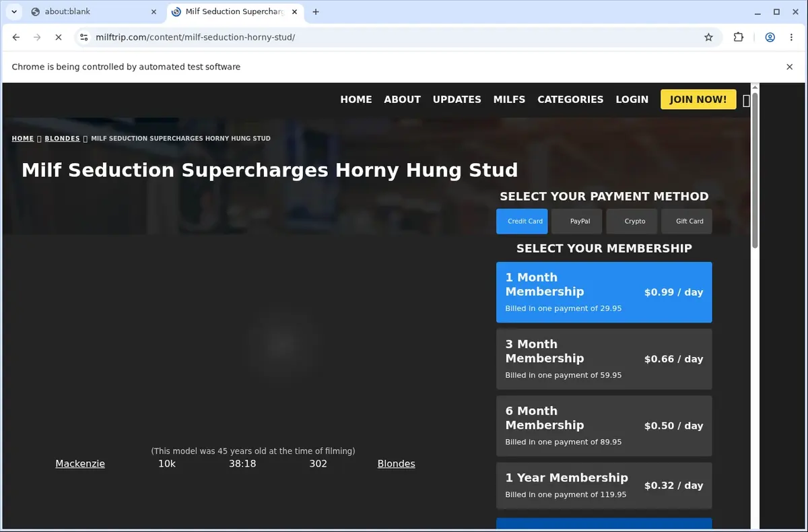Choose the 6 Month Membership option
Screen dimensions: 808x532
coord(604,426)
